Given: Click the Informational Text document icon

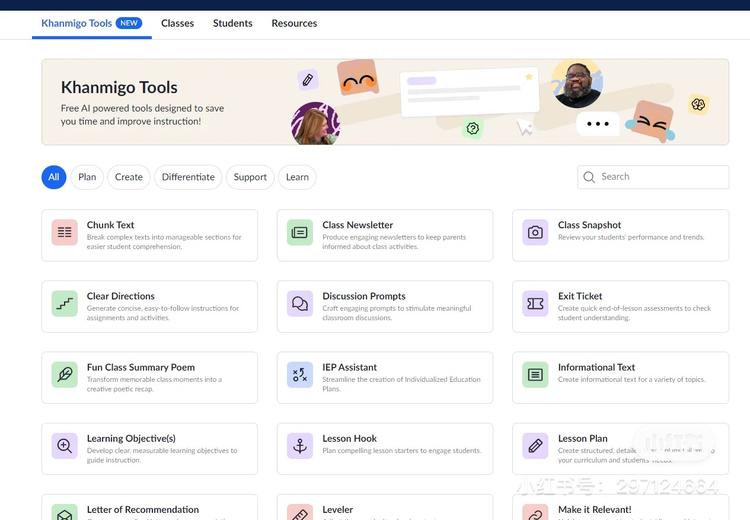Looking at the screenshot, I should [x=535, y=375].
